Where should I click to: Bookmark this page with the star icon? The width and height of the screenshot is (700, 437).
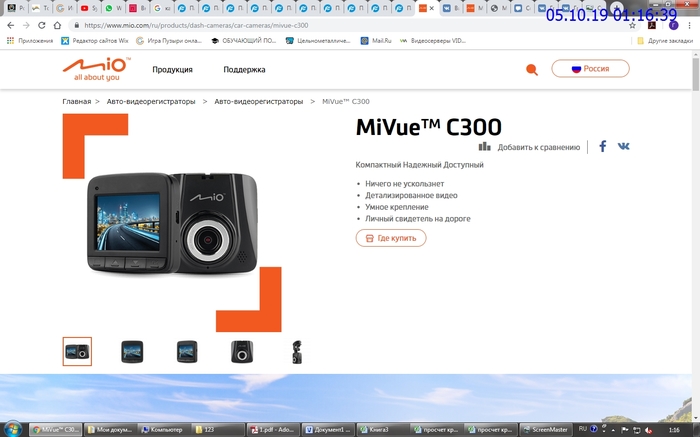(632, 25)
